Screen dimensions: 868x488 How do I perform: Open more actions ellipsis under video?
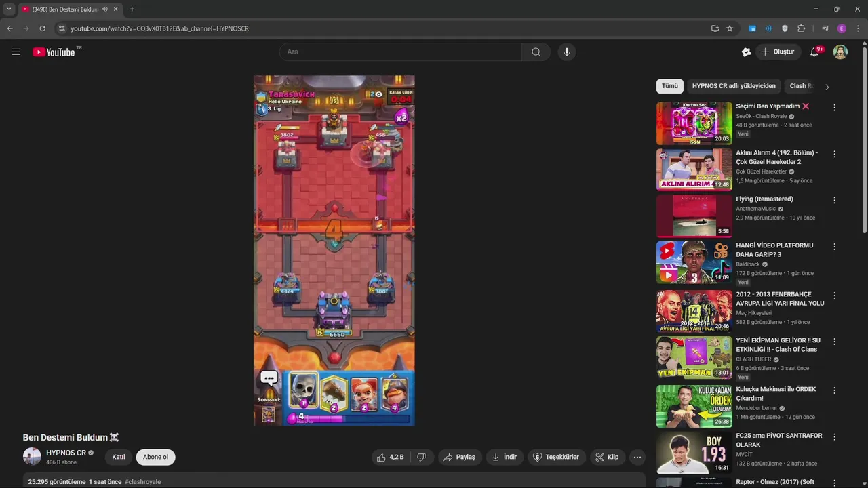point(637,457)
